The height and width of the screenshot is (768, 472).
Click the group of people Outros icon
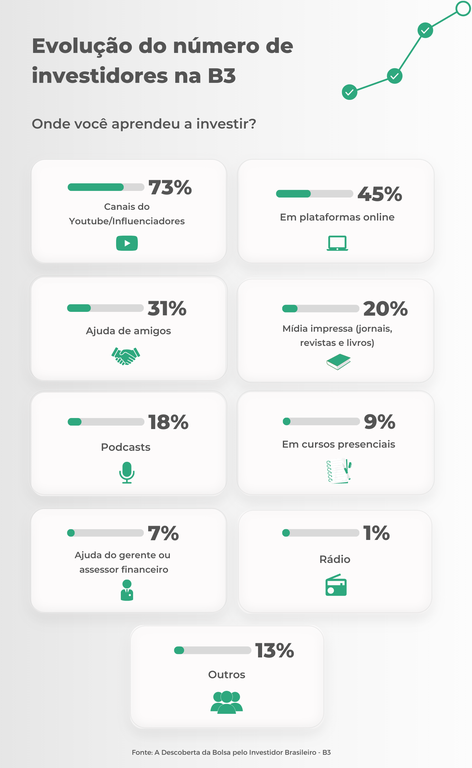point(227,702)
